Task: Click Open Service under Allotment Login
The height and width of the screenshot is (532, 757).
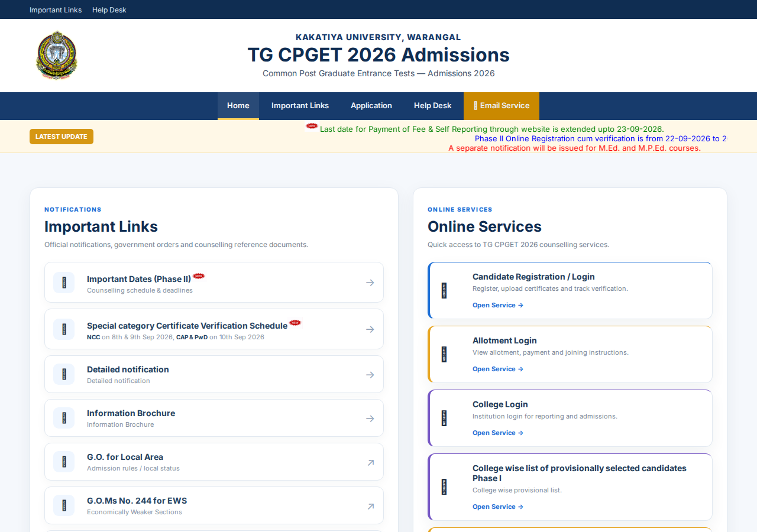Action: [x=498, y=369]
